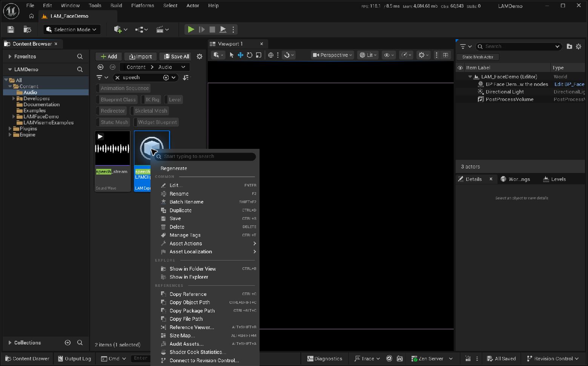The width and height of the screenshot is (588, 366).
Task: Focus the context menu search field
Action: (205, 156)
